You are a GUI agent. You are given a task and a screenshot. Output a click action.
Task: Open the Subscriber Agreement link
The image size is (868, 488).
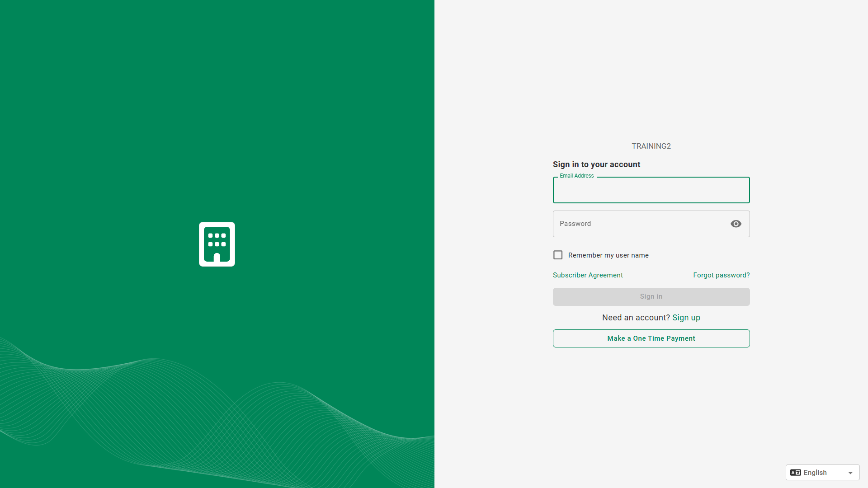tap(588, 275)
